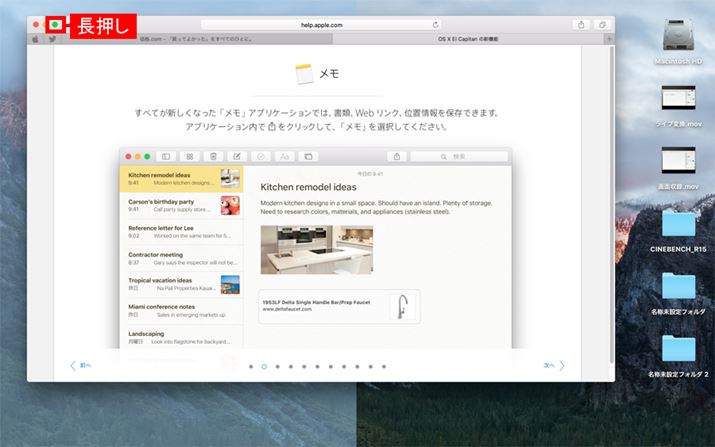
Task: Click the yellow Notes app icon
Action: (305, 73)
